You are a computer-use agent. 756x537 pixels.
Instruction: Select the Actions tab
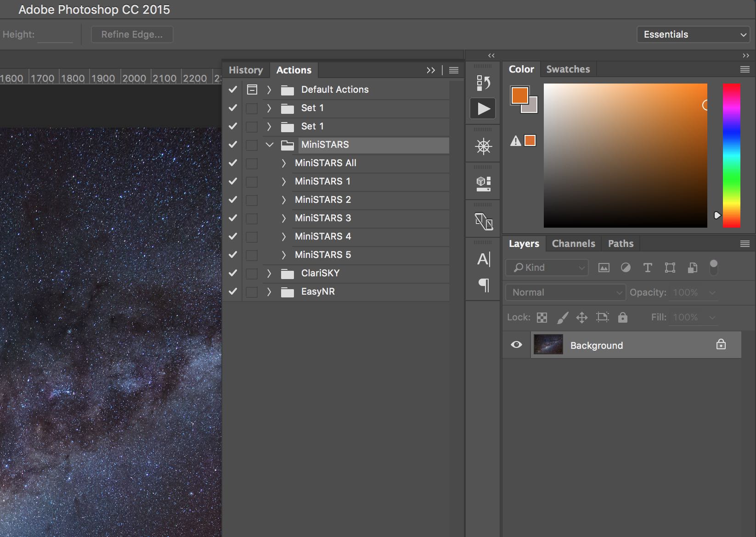294,70
